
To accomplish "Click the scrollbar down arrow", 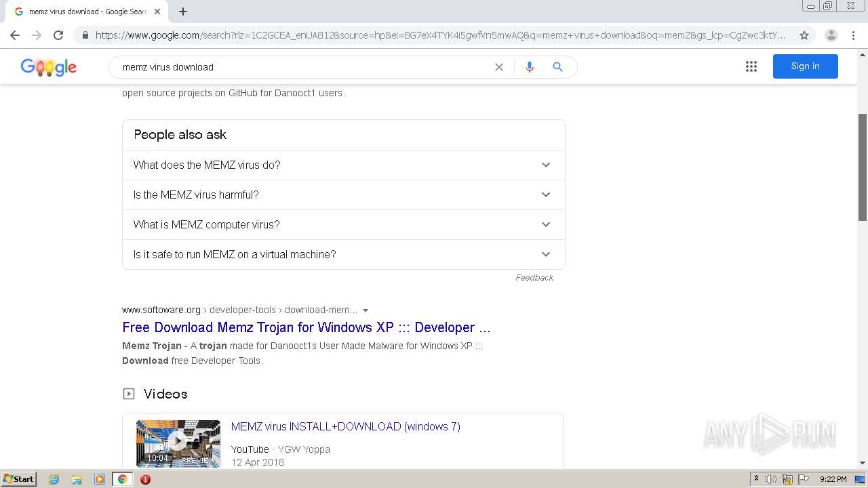I will [863, 463].
